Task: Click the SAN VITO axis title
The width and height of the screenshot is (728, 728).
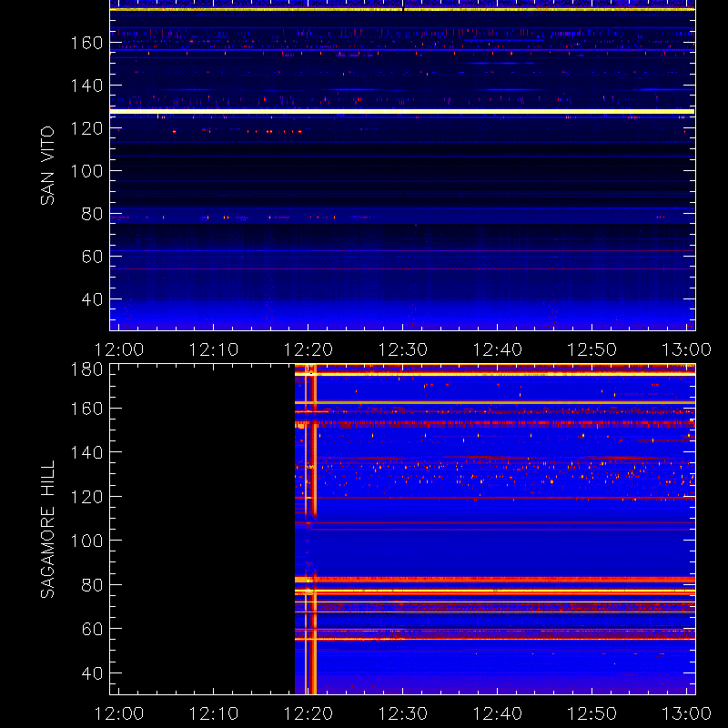Action: pos(47,166)
